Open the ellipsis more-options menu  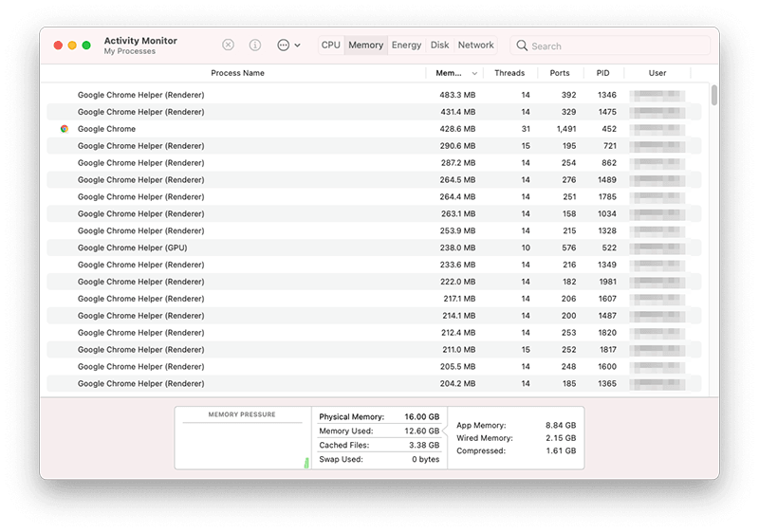[288, 45]
